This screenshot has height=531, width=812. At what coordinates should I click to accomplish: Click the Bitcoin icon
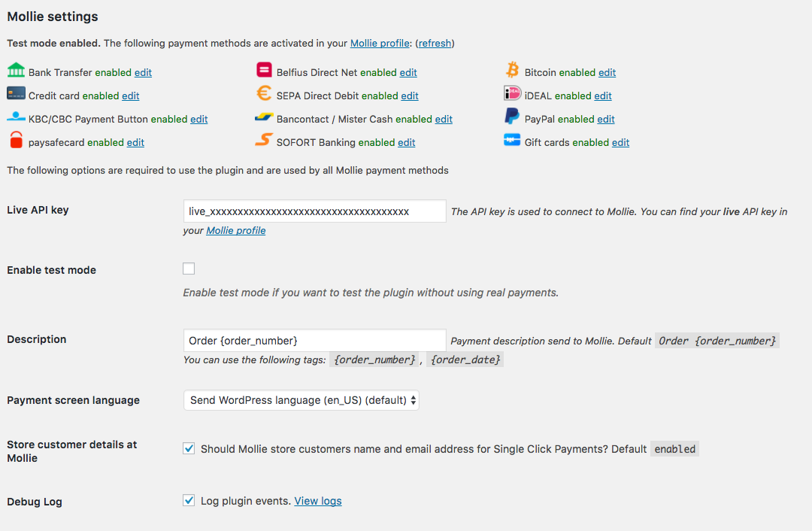[x=512, y=71]
